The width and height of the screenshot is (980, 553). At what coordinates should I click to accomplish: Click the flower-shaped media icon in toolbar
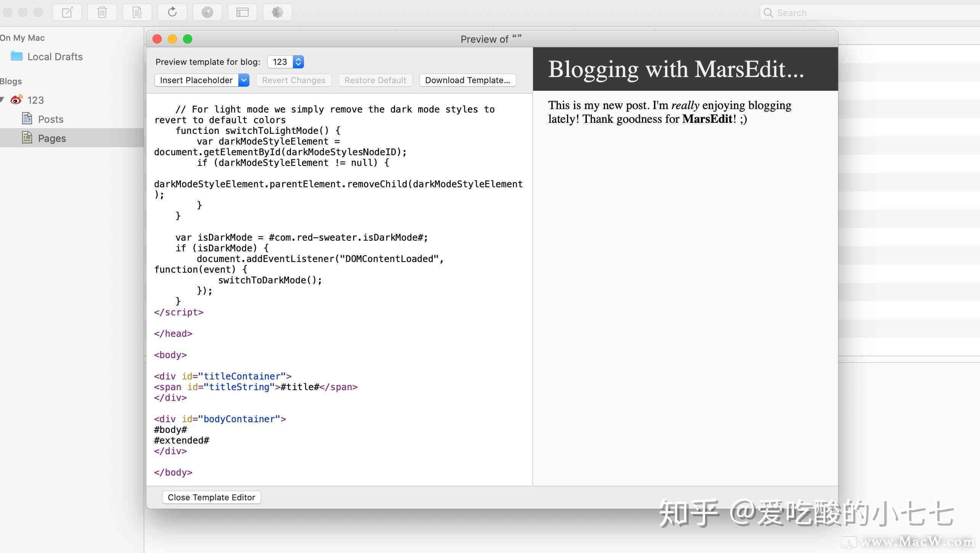pos(278,12)
